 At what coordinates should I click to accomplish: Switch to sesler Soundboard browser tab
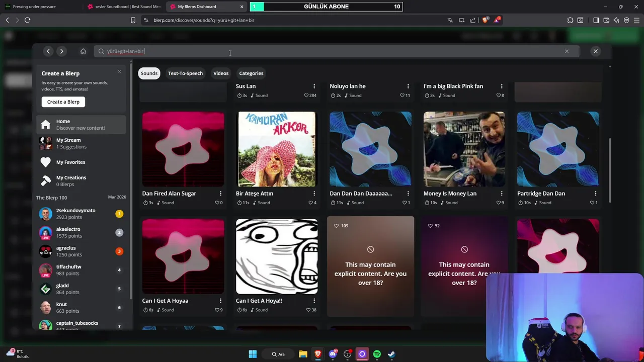(x=125, y=7)
